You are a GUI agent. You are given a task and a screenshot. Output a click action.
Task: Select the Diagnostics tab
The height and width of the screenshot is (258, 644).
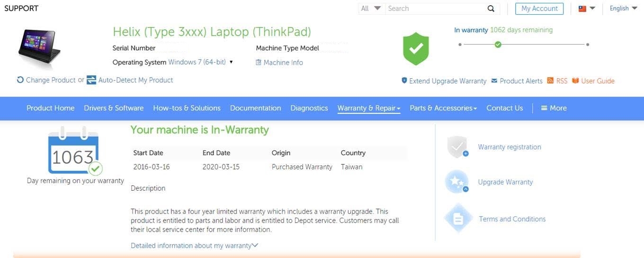coord(309,108)
